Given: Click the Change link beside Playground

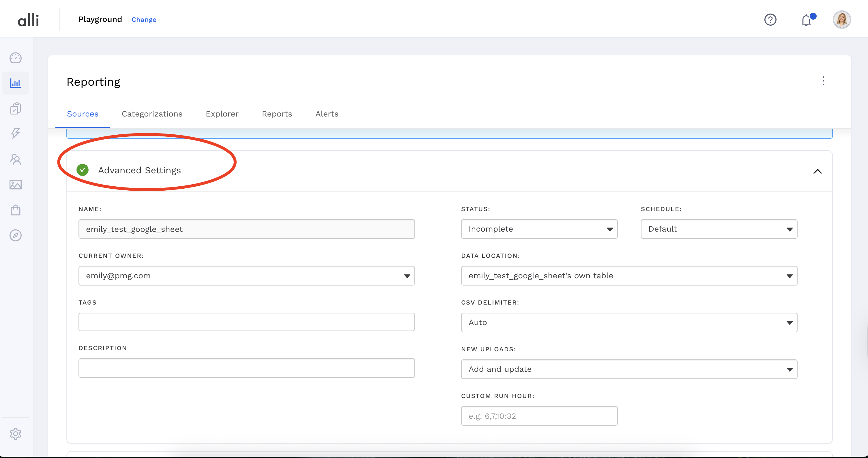Looking at the screenshot, I should click(x=144, y=20).
